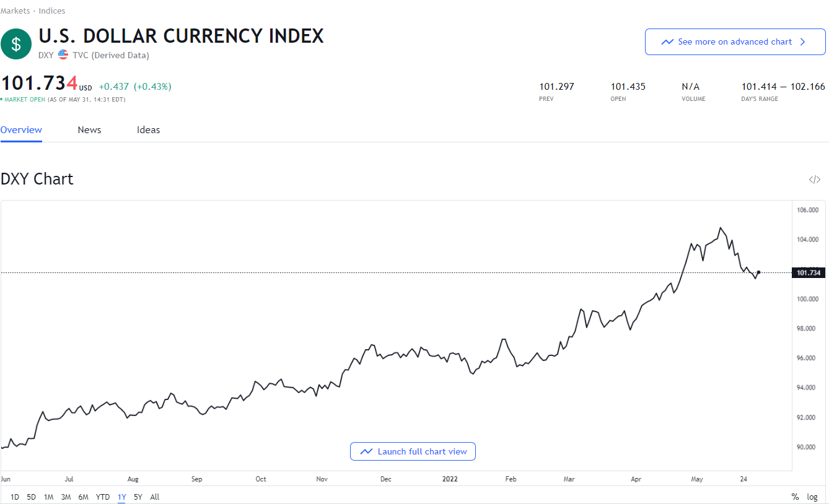The width and height of the screenshot is (829, 504).
Task: Click the 101.734 price label on chart axis
Action: click(x=809, y=272)
